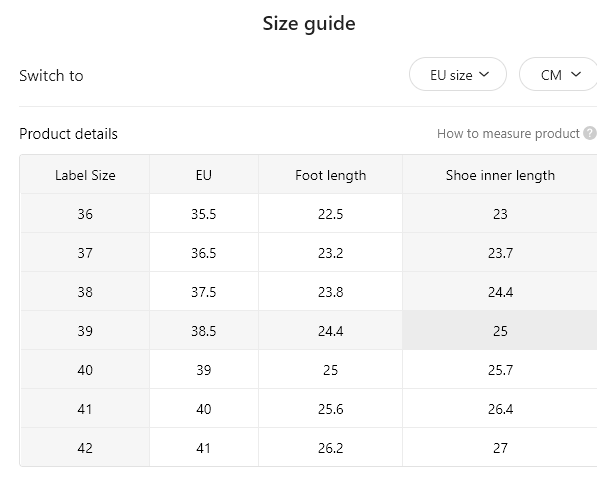Click shoe inner length 26.4 cell

500,408
